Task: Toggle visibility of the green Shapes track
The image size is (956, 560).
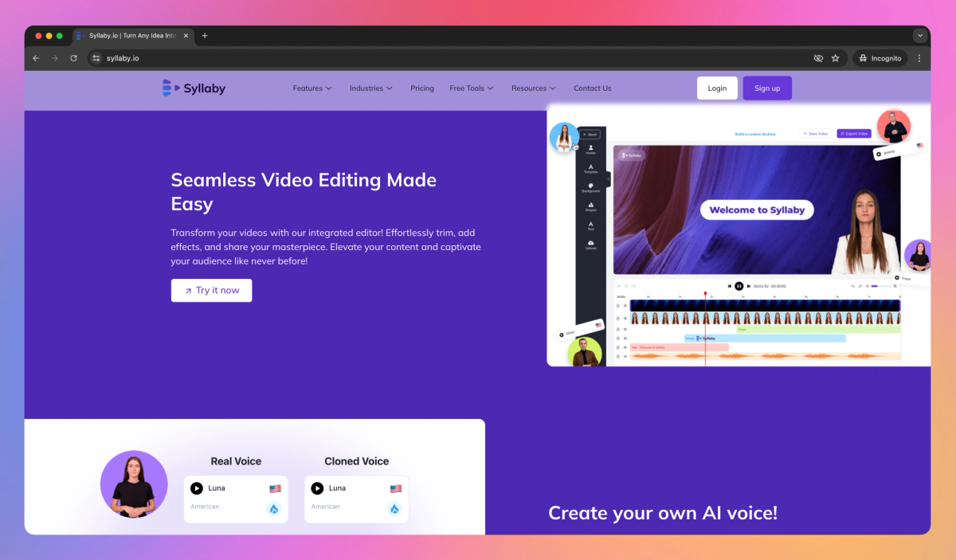Action: coord(625,329)
